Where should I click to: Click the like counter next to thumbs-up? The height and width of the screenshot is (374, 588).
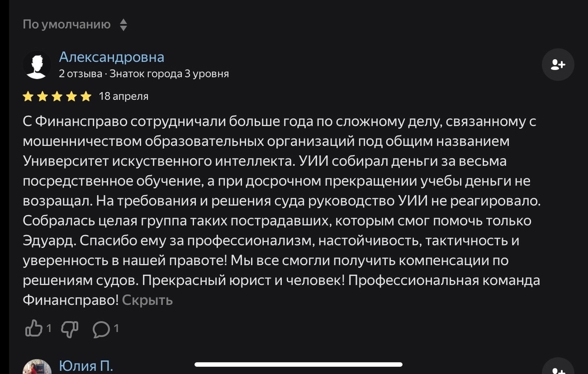tap(49, 329)
